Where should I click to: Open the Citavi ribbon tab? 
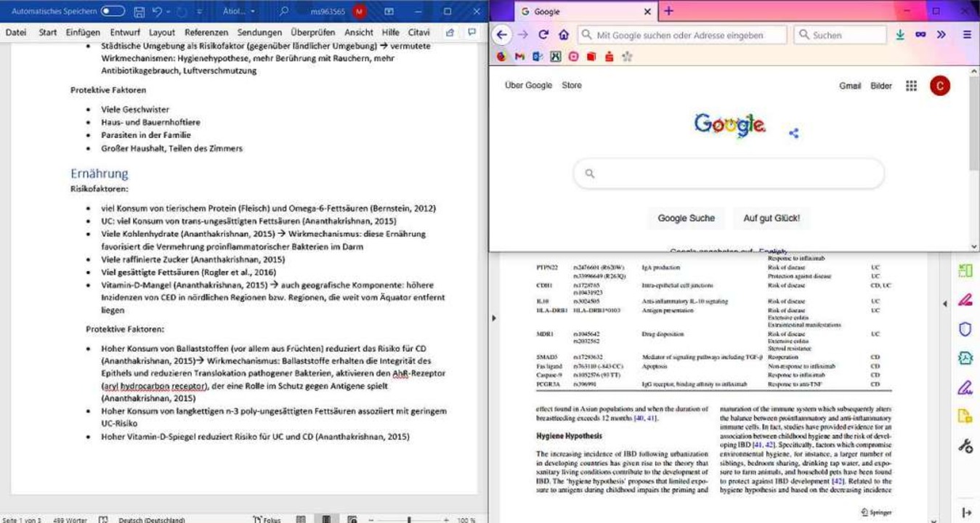pos(418,33)
